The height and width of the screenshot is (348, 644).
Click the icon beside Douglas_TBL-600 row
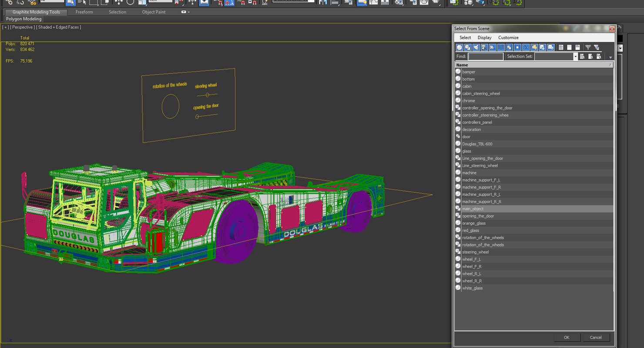tap(458, 144)
